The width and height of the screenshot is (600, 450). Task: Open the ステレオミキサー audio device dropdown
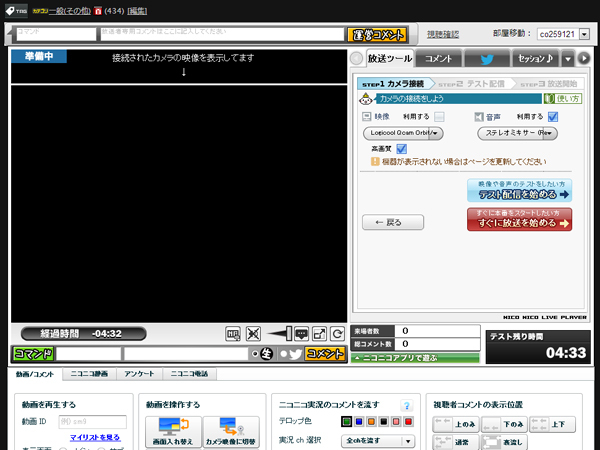[517, 132]
